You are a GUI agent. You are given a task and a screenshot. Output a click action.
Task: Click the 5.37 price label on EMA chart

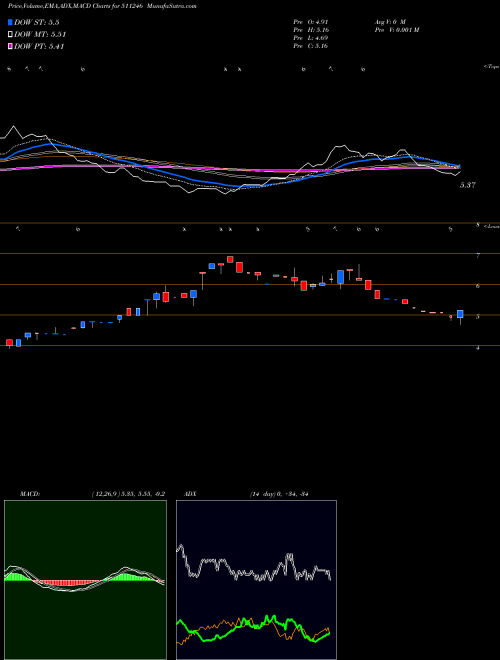coord(468,185)
